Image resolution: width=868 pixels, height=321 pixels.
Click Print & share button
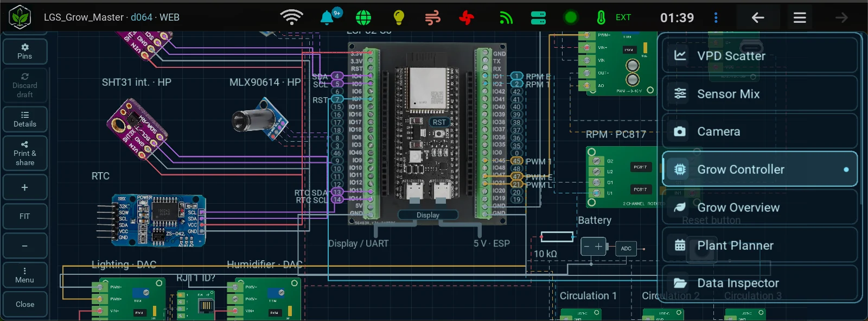(25, 153)
